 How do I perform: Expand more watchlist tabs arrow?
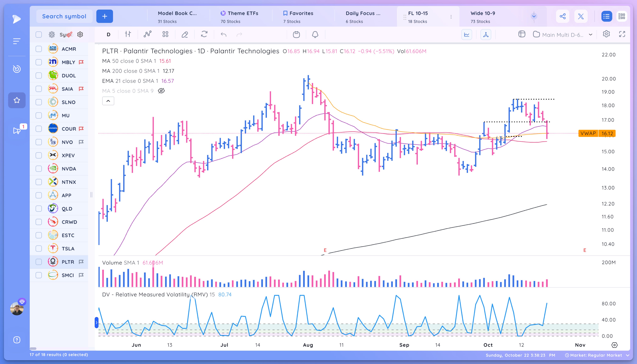pos(534,16)
